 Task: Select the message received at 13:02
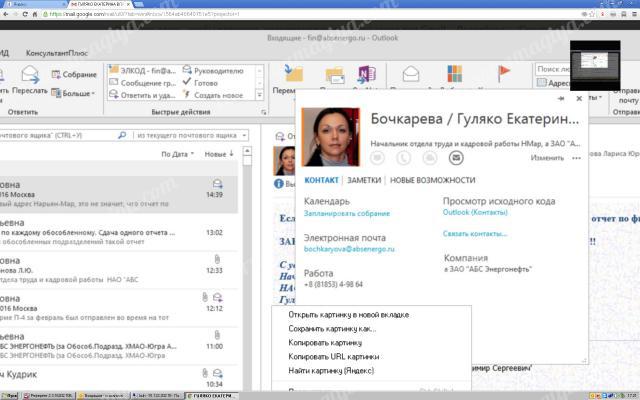pyautogui.click(x=118, y=232)
